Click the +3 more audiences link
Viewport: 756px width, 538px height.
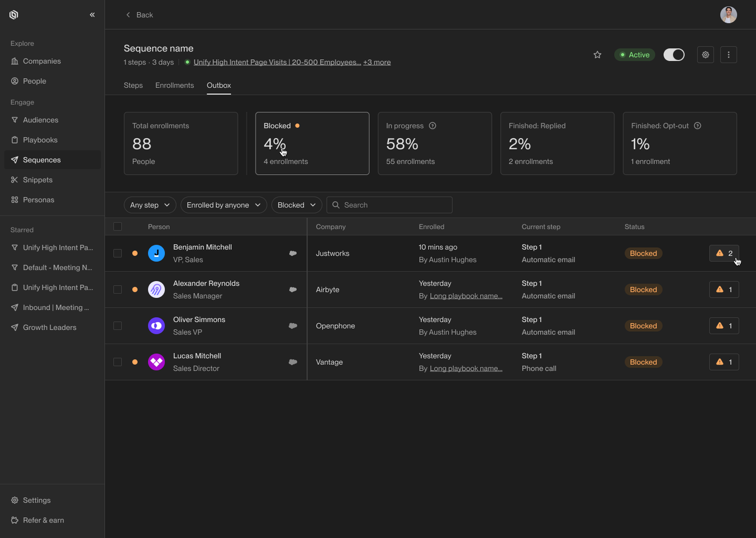377,62
